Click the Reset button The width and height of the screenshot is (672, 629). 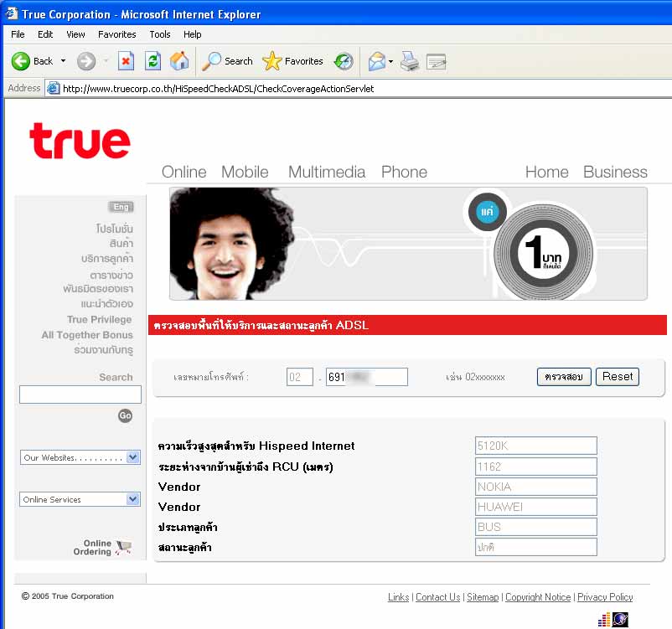coord(618,377)
